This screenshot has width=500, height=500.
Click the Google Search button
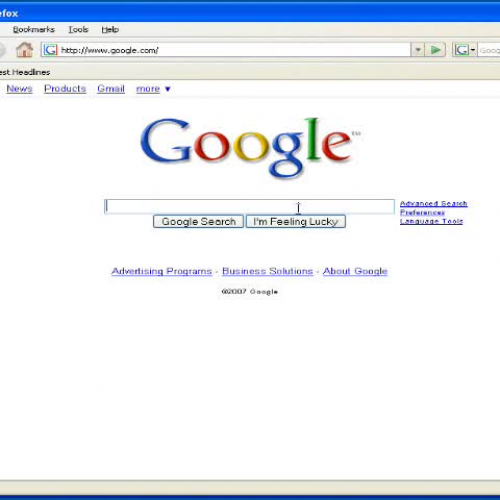[x=198, y=222]
